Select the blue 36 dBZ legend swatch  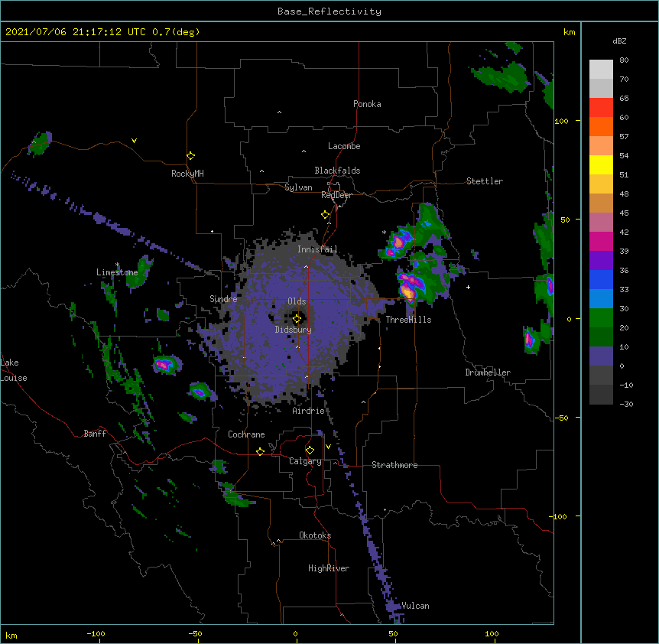[601, 279]
